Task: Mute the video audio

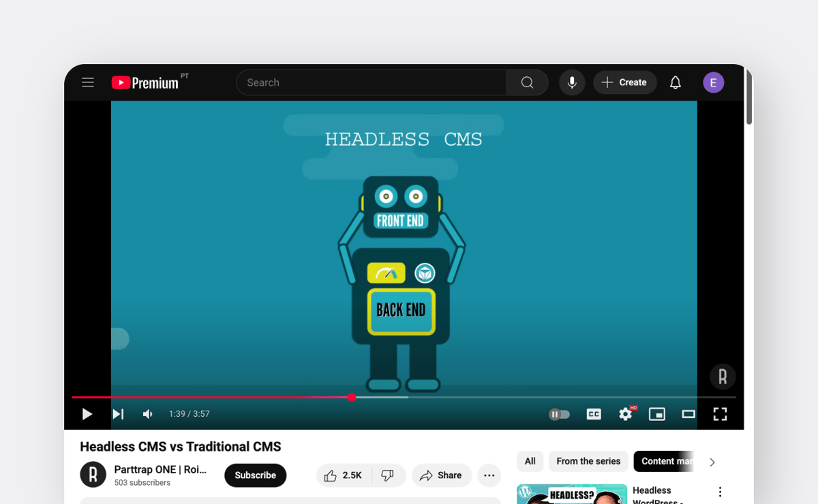Action: (147, 414)
